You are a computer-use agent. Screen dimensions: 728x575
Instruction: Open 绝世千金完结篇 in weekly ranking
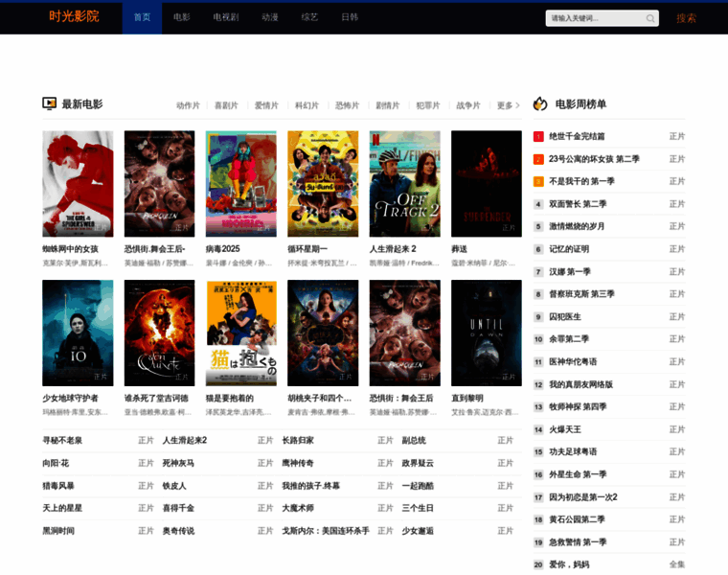(577, 136)
